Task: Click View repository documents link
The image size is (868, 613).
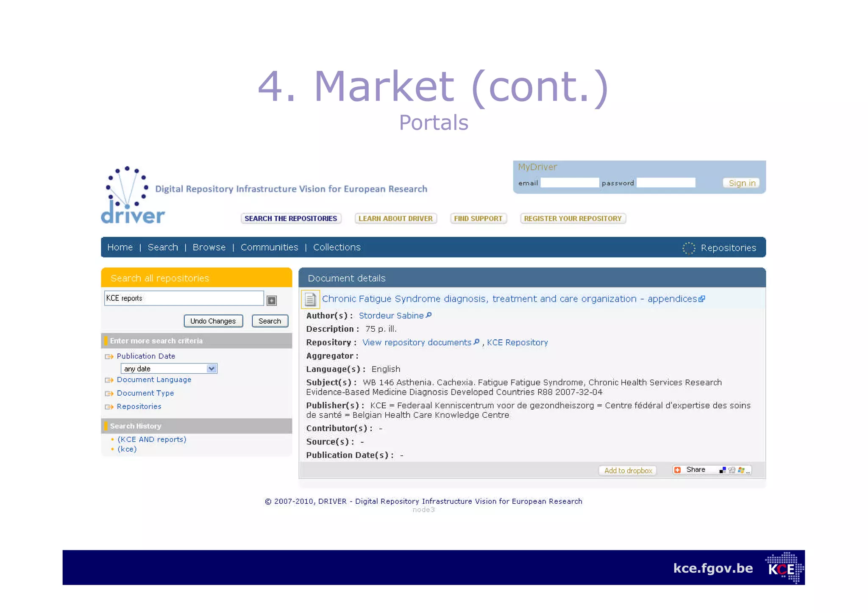Action: click(x=417, y=342)
